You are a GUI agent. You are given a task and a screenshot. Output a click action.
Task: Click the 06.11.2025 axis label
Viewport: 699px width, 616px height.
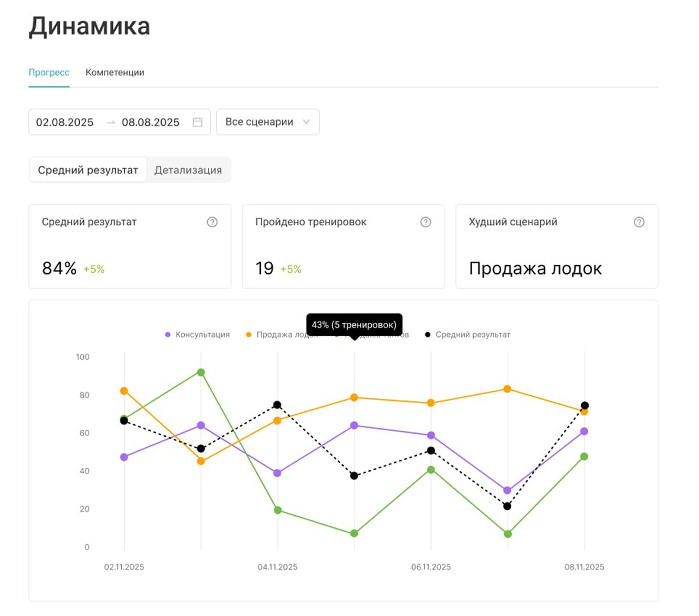[431, 567]
